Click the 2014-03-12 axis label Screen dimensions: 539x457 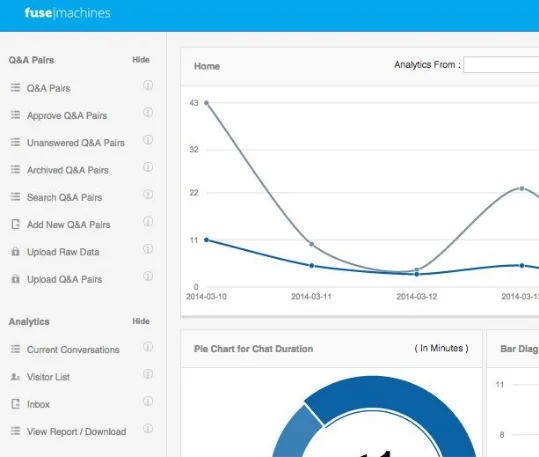tap(417, 297)
